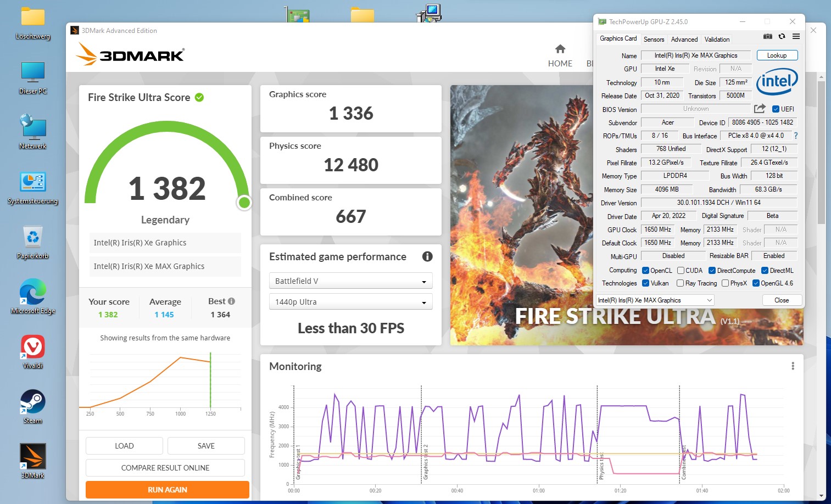Click the Bus Interface question mark
The image size is (831, 504).
(x=795, y=136)
